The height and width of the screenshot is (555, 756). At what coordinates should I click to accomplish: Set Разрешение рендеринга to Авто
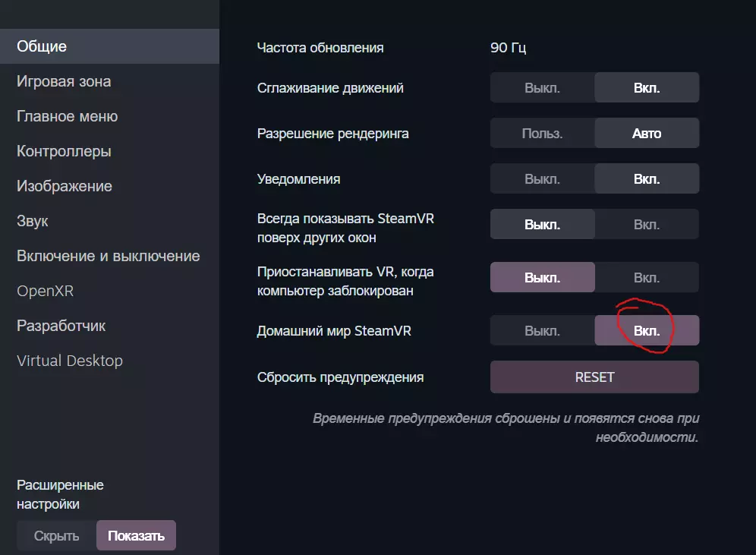[647, 133]
